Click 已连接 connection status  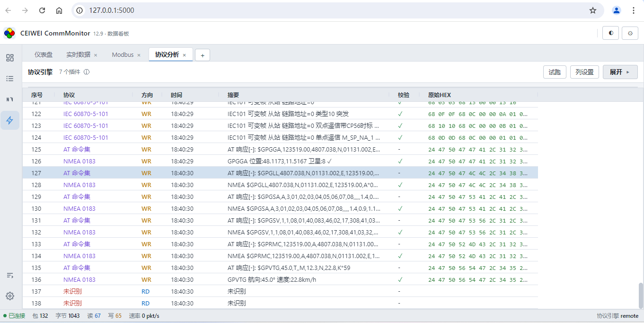pyautogui.click(x=14, y=316)
